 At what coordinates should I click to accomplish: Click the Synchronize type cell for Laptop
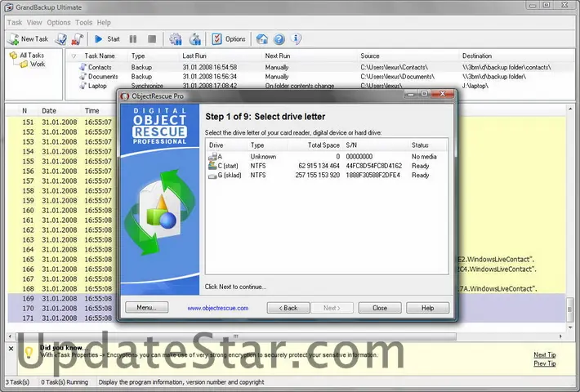(147, 86)
